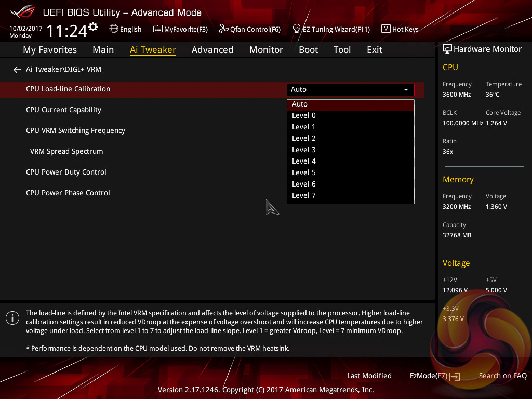Click the Version 2.17.1246 copyright text

pos(265,390)
